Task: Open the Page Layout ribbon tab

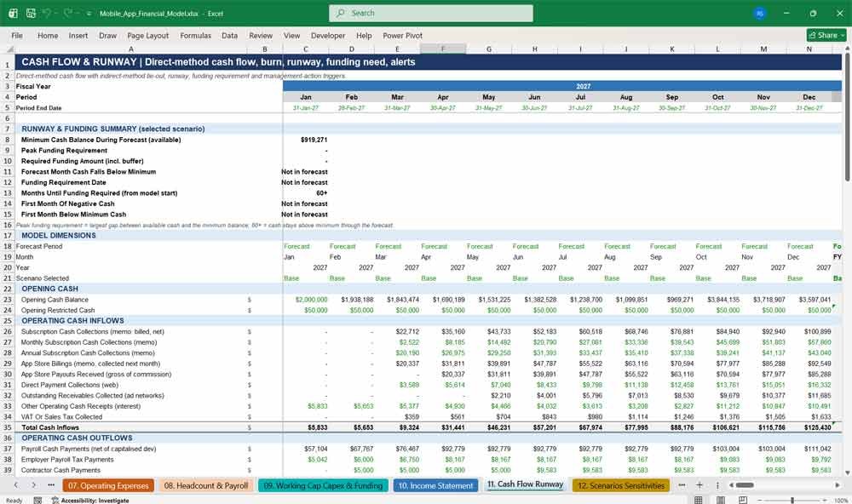Action: (147, 35)
